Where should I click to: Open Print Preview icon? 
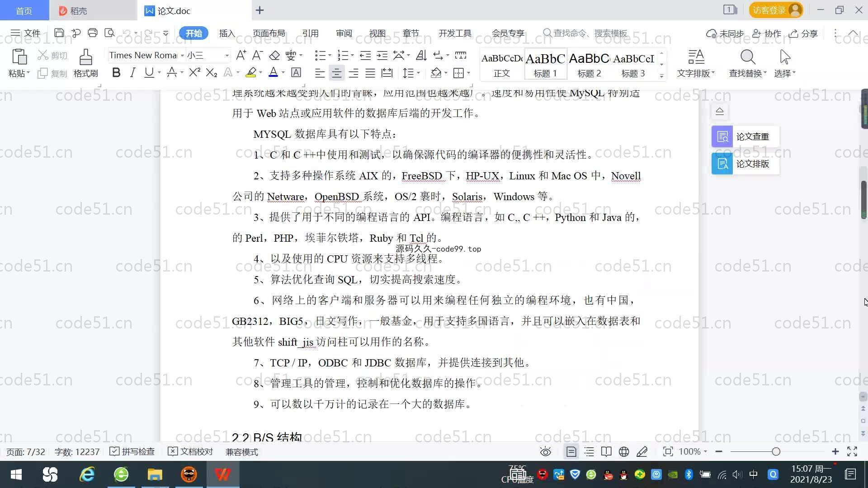[109, 33]
